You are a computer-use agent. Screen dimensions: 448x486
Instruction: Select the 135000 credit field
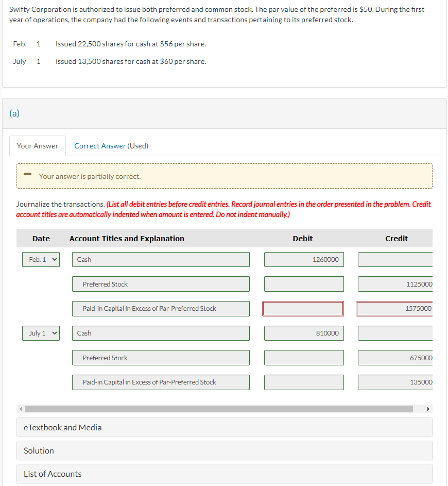tap(401, 382)
